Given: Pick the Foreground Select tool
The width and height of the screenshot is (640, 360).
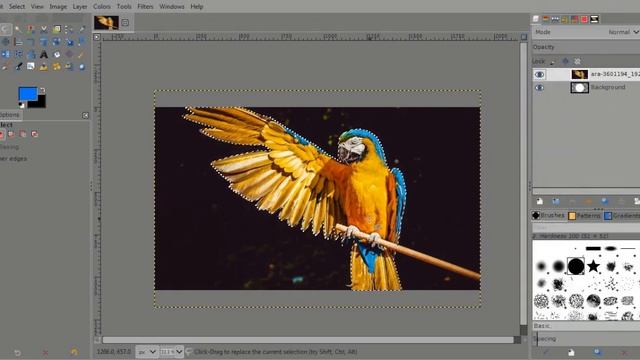Looking at the screenshot, I should [56, 29].
